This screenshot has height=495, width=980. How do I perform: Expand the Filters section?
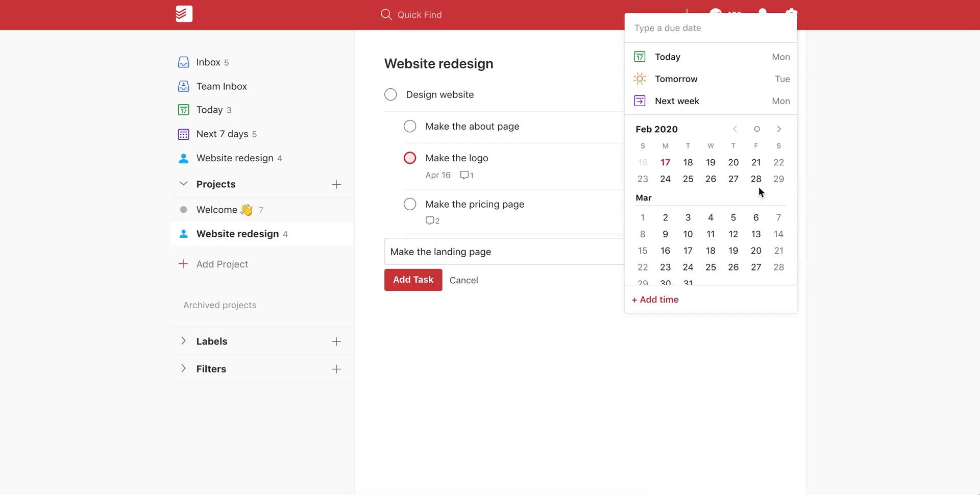click(x=183, y=368)
